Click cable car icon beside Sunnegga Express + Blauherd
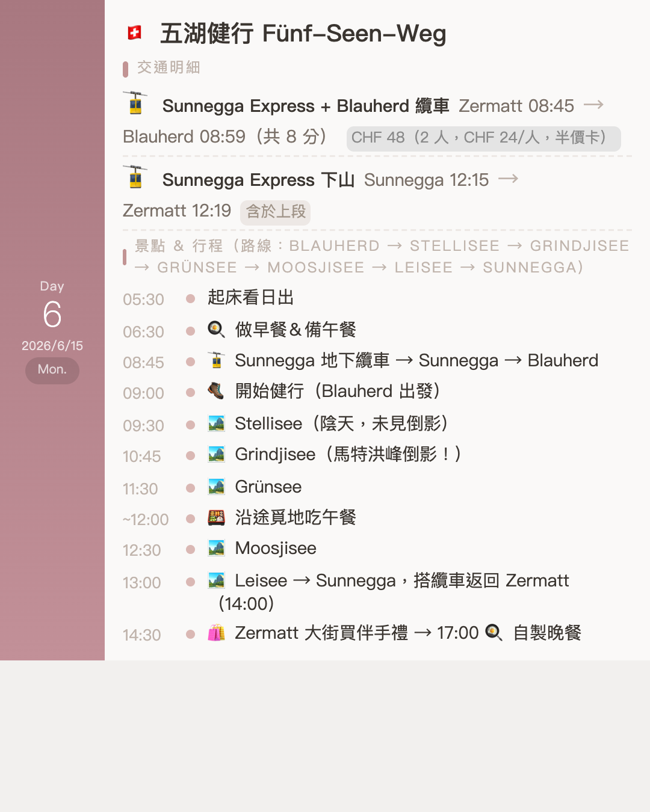This screenshot has width=650, height=812. (x=135, y=103)
